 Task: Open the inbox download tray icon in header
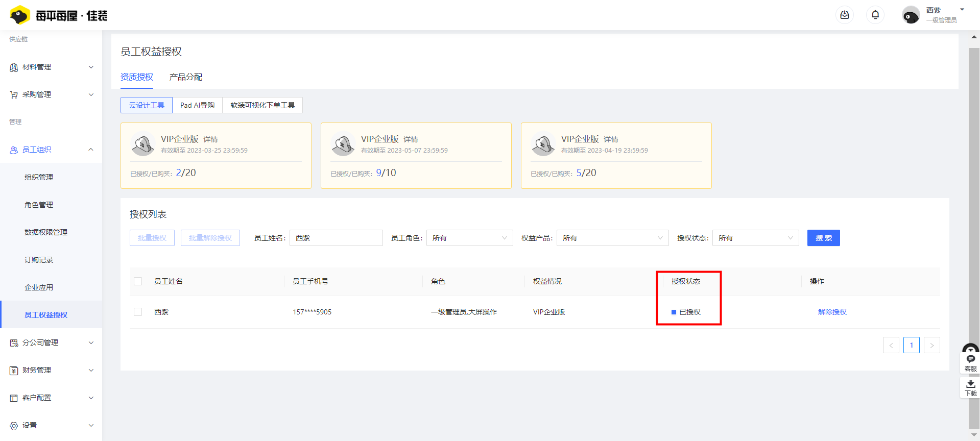pos(845,15)
